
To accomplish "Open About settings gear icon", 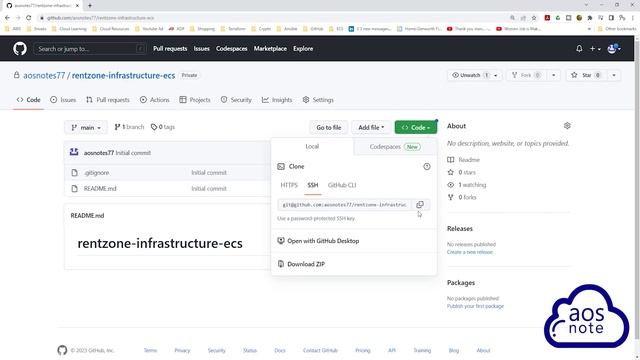I will pyautogui.click(x=567, y=126).
